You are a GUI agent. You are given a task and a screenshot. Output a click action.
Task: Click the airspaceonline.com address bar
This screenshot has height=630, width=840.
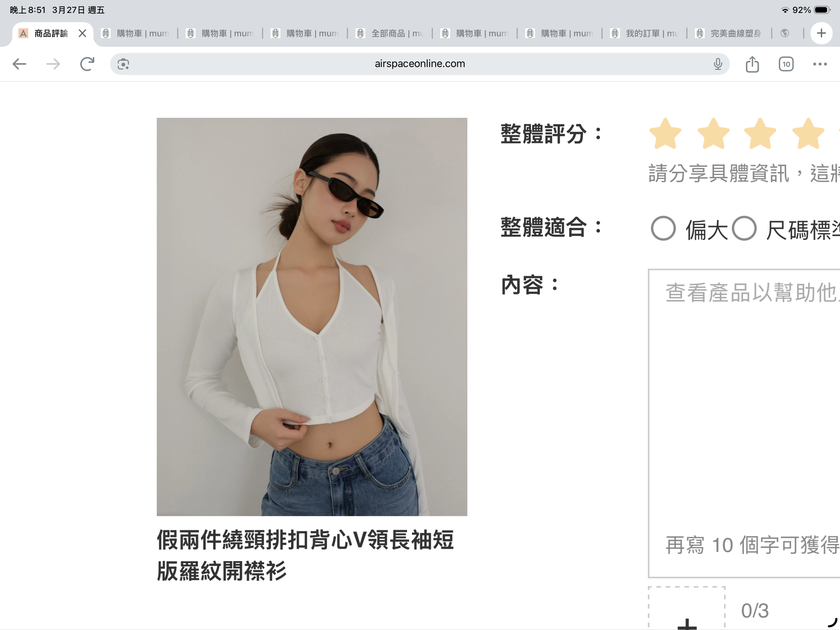419,64
